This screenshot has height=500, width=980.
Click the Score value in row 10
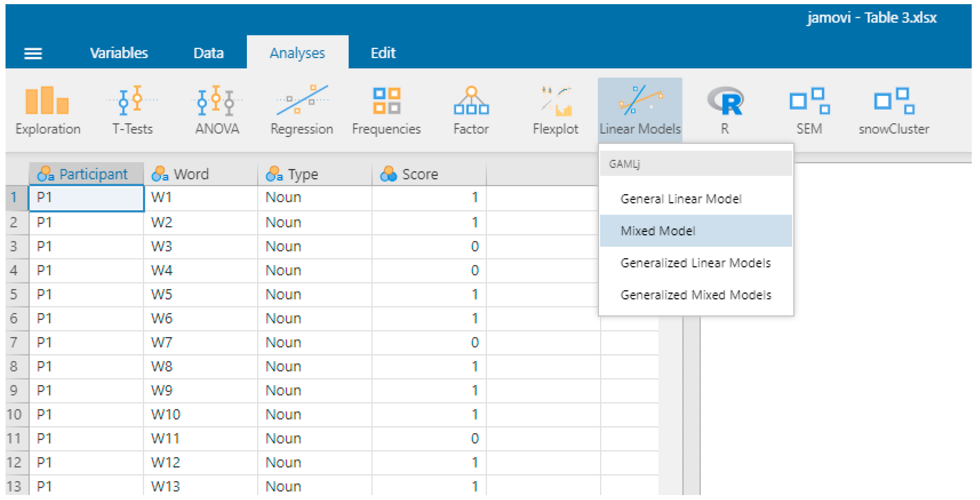coord(429,414)
